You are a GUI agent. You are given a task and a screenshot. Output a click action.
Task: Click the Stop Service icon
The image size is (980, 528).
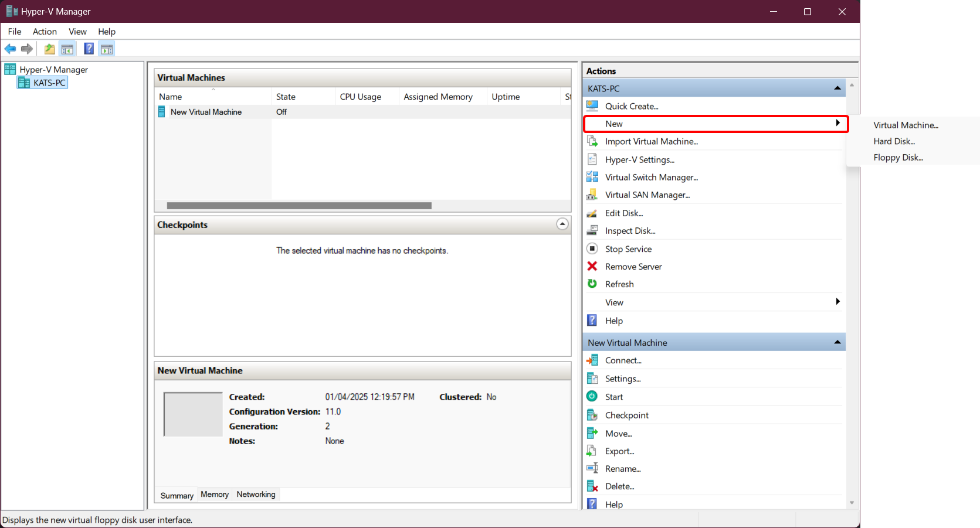[592, 248]
